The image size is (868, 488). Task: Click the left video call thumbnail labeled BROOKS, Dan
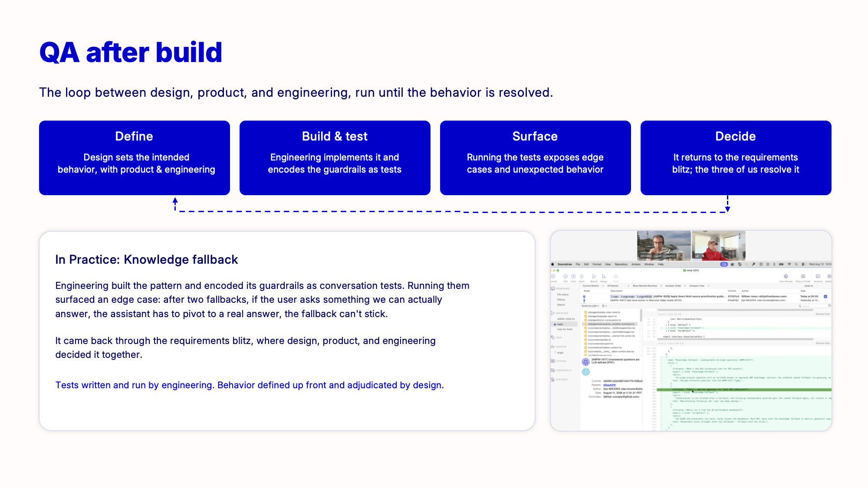pyautogui.click(x=664, y=246)
